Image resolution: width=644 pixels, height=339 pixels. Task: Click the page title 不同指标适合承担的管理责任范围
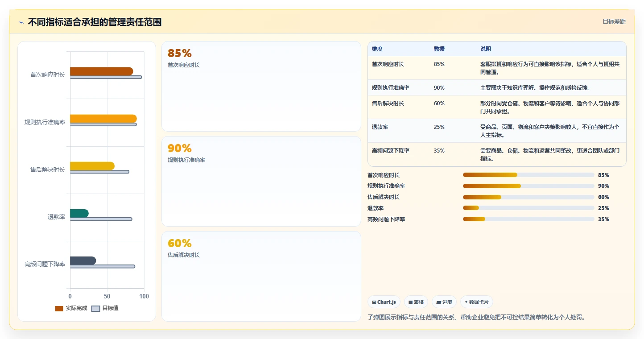[x=95, y=22]
